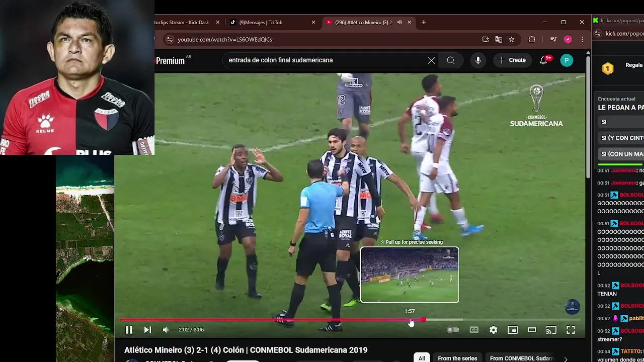Image resolution: width=644 pixels, height=362 pixels.
Task: Click the number 1 gifter badge
Action: pyautogui.click(x=608, y=69)
